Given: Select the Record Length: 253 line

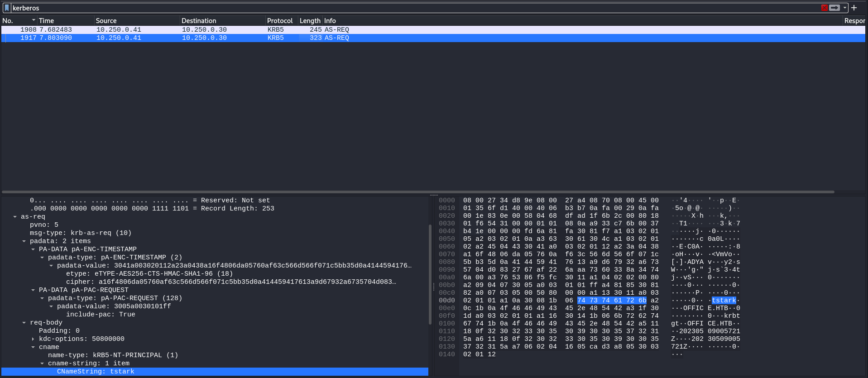Looking at the screenshot, I should pyautogui.click(x=152, y=209).
